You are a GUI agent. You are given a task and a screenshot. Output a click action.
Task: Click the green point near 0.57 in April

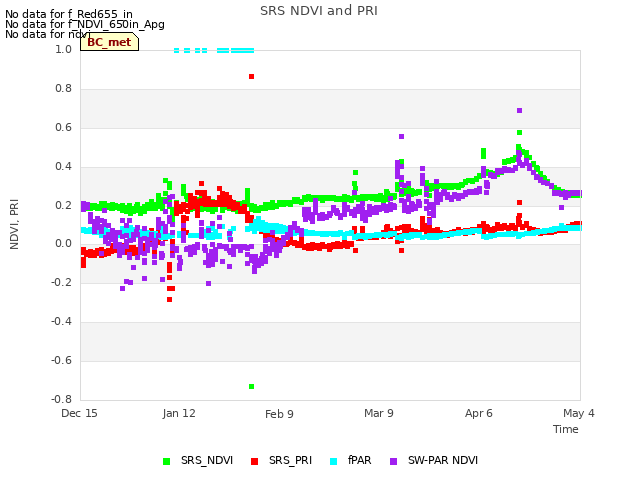(520, 133)
